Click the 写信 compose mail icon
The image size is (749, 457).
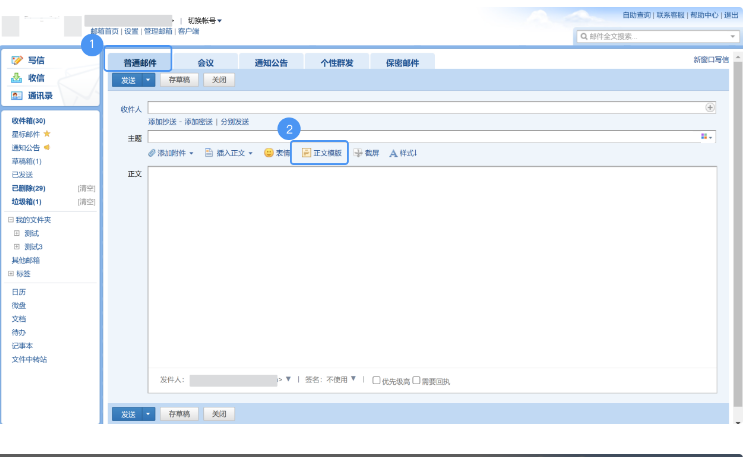click(17, 61)
